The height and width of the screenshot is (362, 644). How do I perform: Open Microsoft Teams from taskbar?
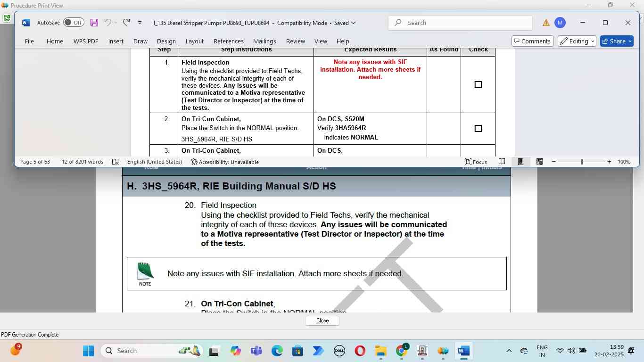(x=256, y=351)
